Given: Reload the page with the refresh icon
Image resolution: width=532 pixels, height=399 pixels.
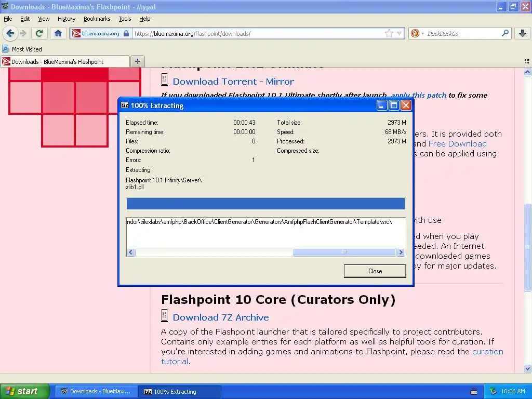Looking at the screenshot, I should coord(39,33).
